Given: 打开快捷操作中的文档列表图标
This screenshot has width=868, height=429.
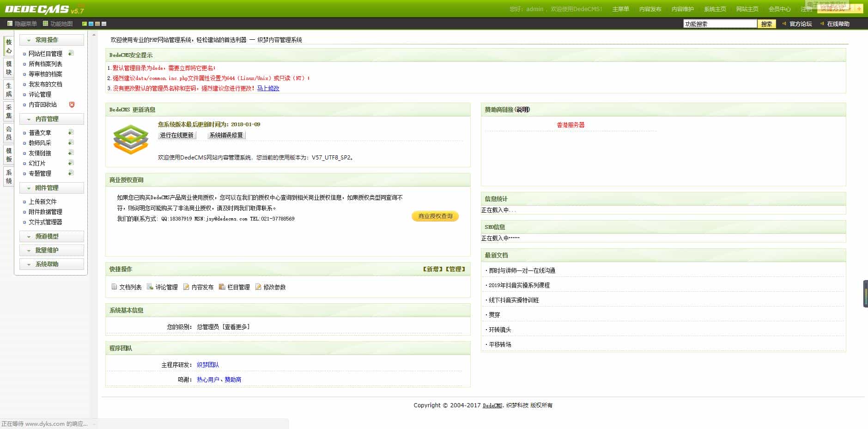Looking at the screenshot, I should [114, 287].
